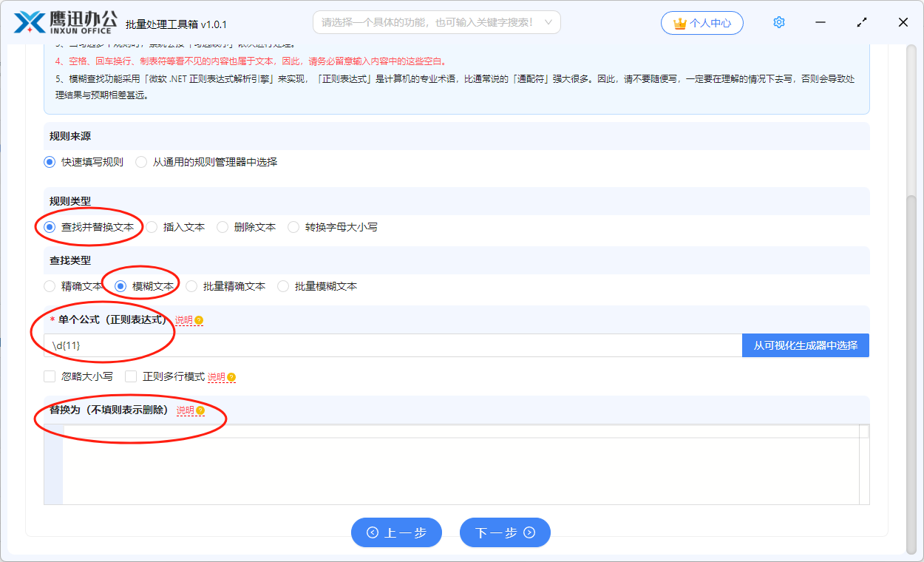Go back with 上一步 button

[x=396, y=532]
